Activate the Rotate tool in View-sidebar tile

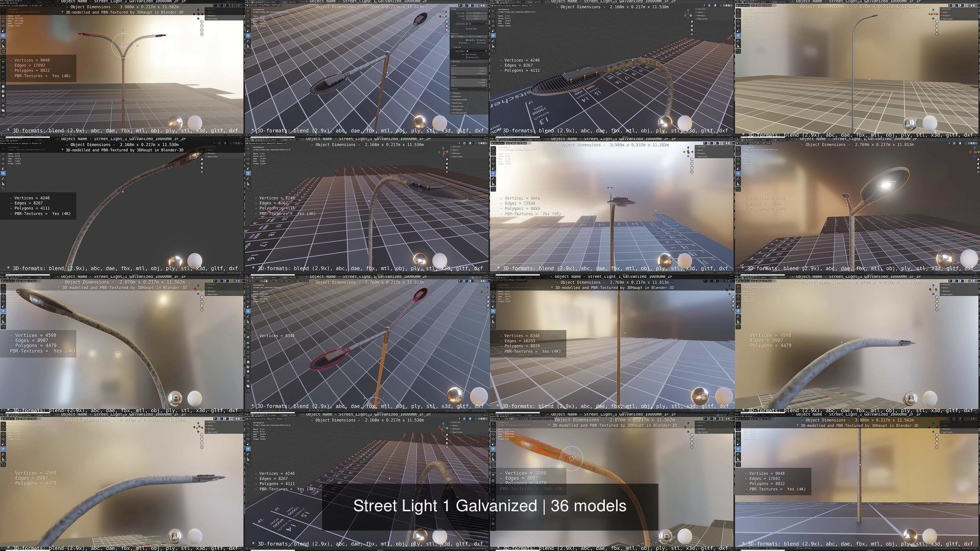click(248, 26)
